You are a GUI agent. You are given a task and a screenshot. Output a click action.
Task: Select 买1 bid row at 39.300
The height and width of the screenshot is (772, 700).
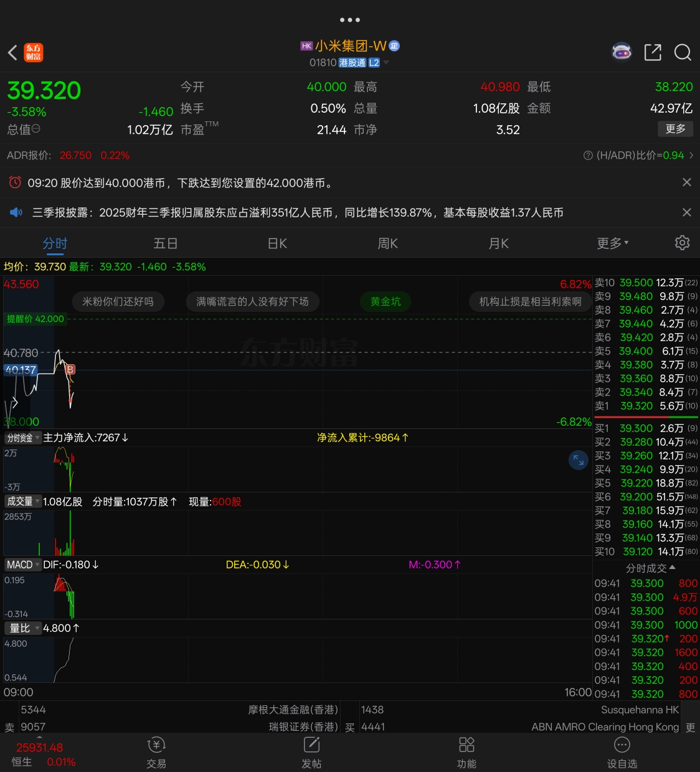(646, 428)
